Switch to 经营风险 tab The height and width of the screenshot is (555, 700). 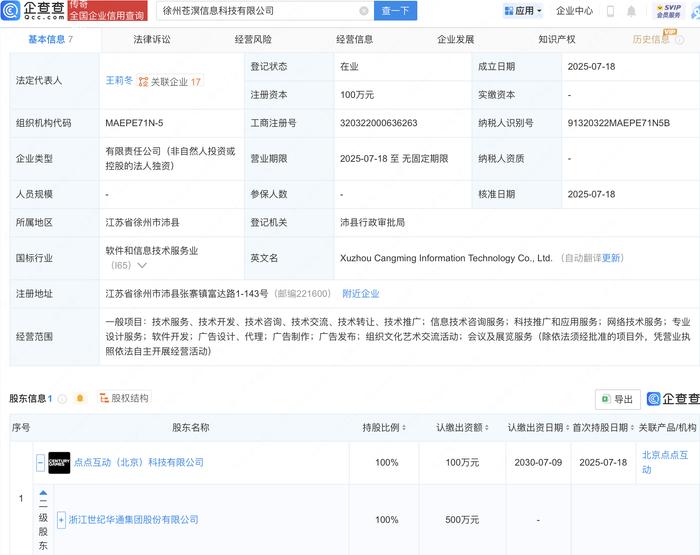coord(253,40)
